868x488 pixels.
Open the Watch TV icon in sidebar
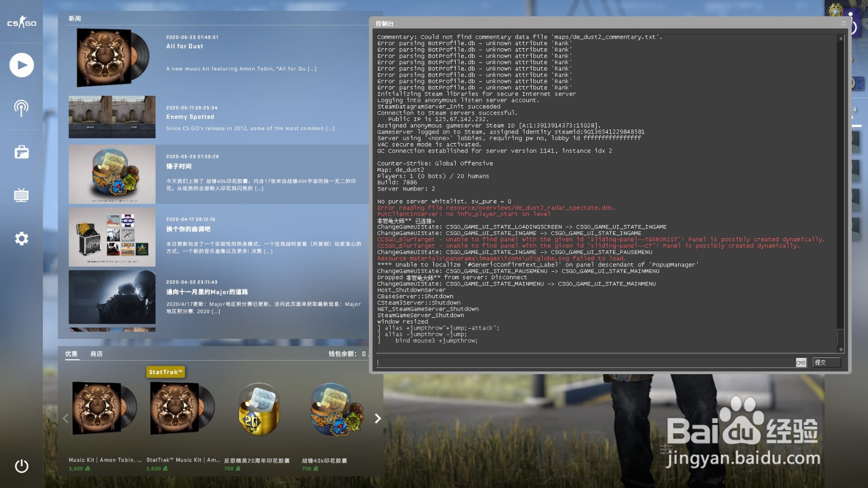[x=21, y=195]
